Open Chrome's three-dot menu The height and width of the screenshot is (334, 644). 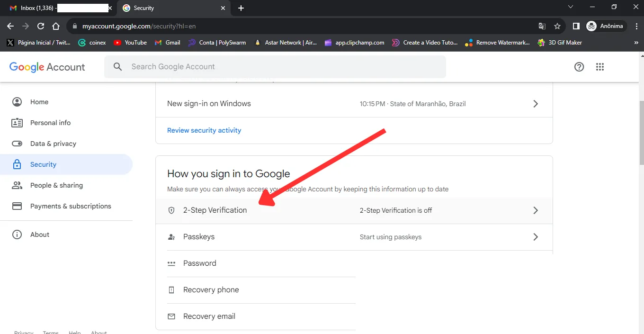[x=635, y=26]
